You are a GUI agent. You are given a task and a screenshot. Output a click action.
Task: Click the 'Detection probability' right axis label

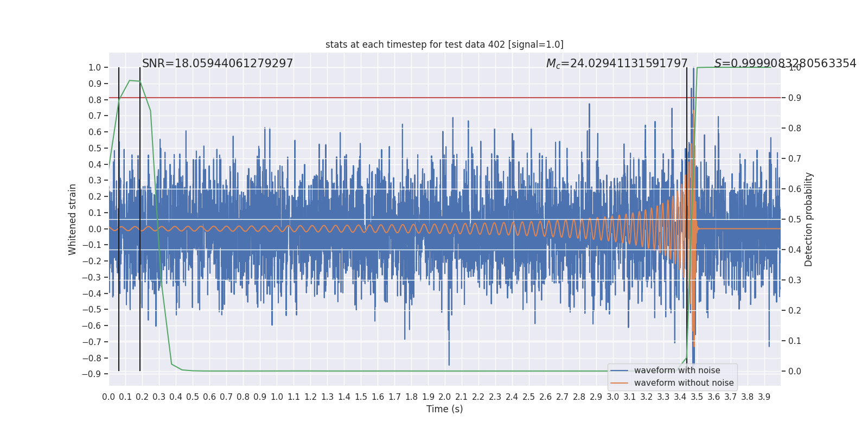809,219
